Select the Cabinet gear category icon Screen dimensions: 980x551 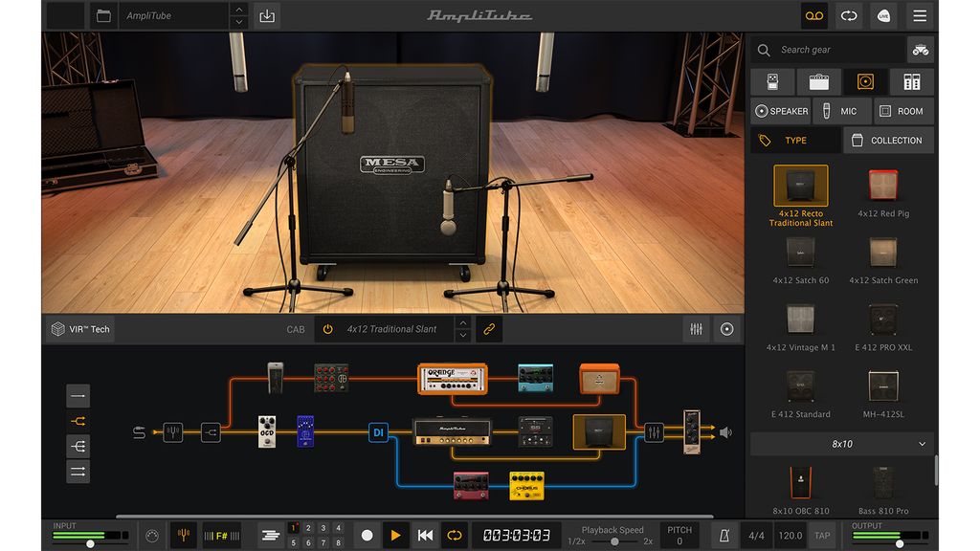pyautogui.click(x=865, y=81)
